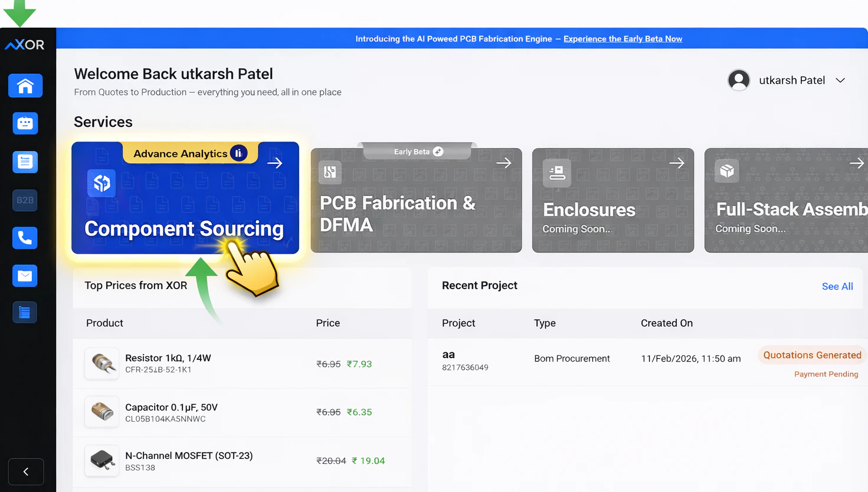Click the ₹7.93 resistor price
Screen dimensions: 868x492
point(359,364)
